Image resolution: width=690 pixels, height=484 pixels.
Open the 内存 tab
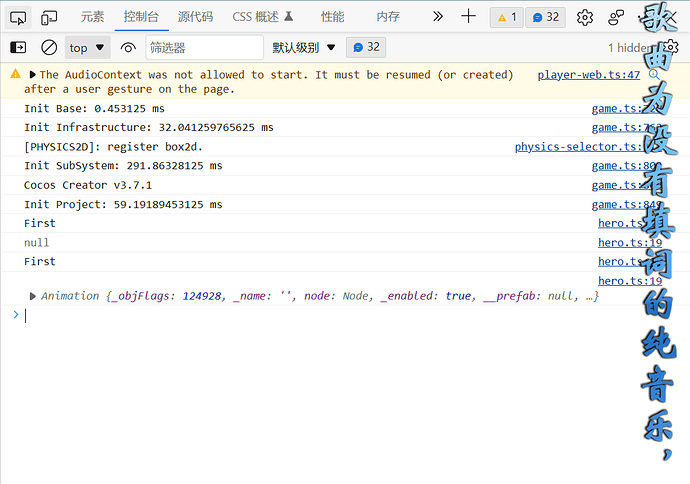388,17
